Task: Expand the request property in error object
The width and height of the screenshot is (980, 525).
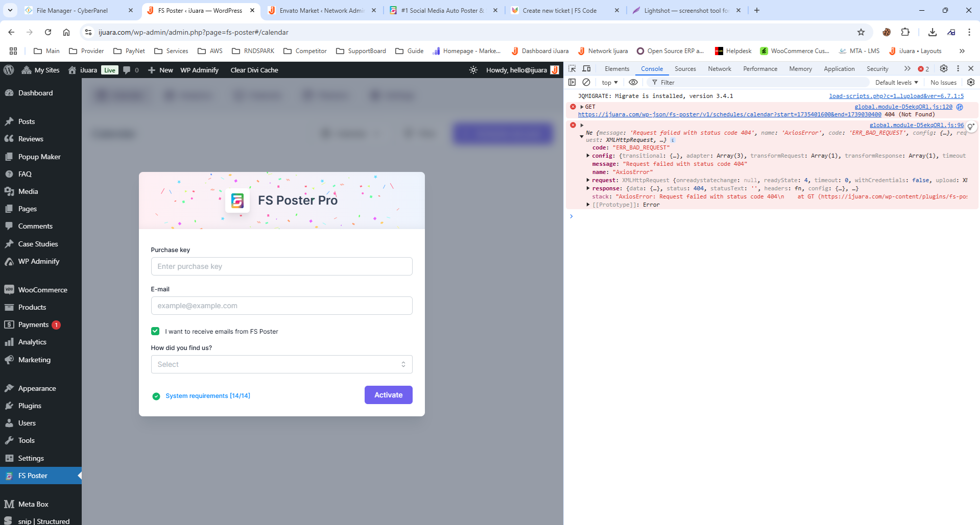Action: coord(588,180)
